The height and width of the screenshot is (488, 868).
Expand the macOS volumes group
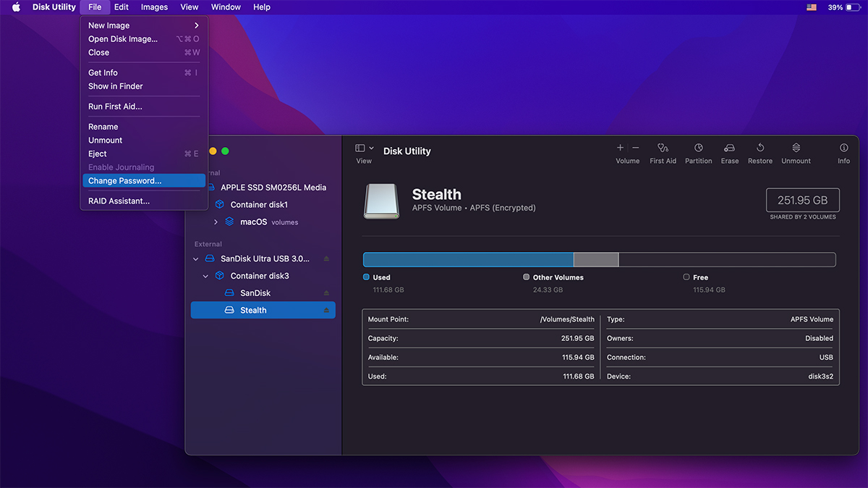(x=216, y=222)
